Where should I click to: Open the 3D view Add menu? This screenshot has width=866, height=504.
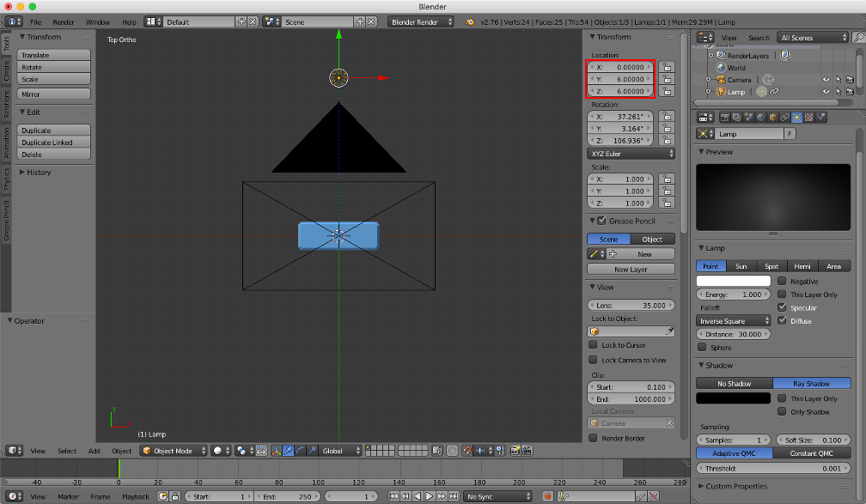(x=94, y=451)
